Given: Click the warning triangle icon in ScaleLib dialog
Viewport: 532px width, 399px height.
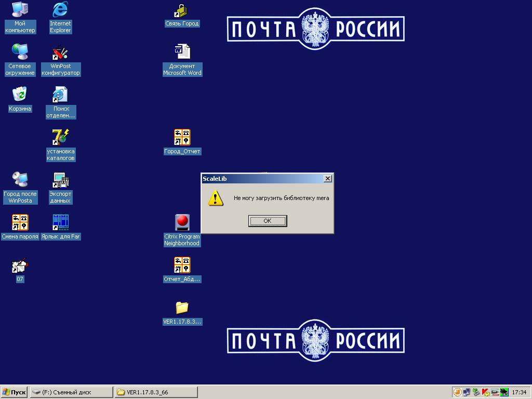Looking at the screenshot, I should (216, 198).
